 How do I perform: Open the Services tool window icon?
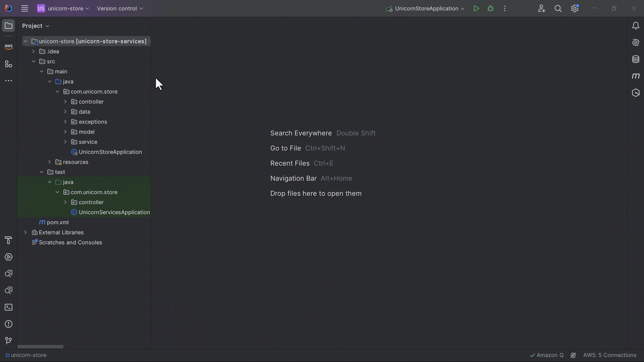pyautogui.click(x=8, y=257)
